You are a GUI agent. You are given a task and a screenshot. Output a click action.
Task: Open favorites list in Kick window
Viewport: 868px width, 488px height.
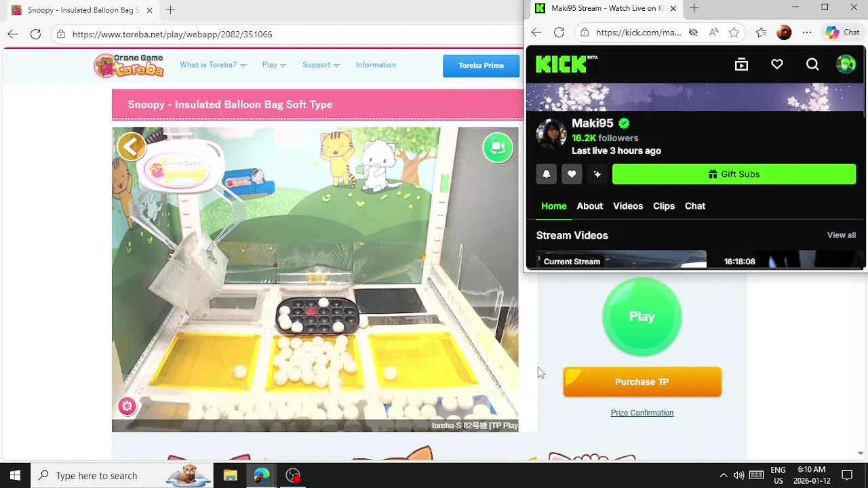pos(762,33)
